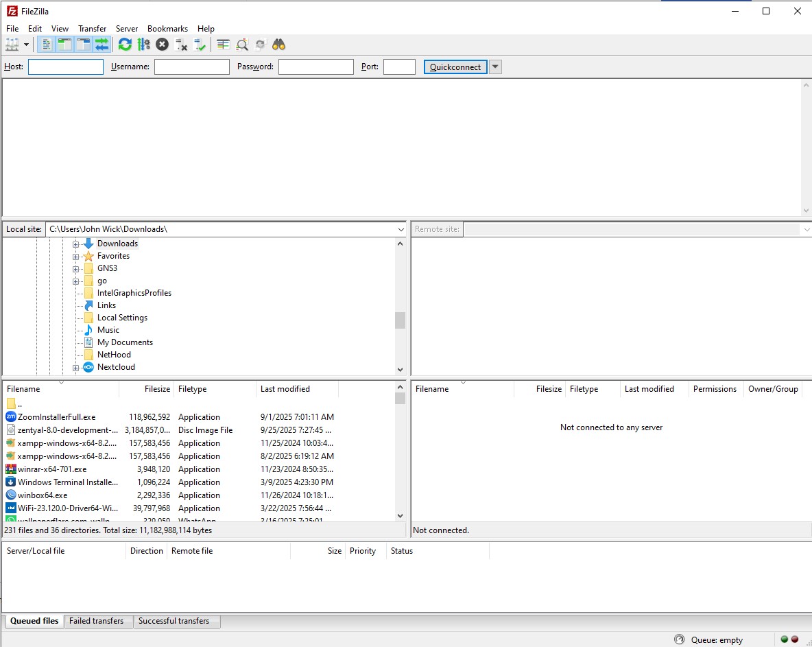Toggle transfer queue display

(x=101, y=45)
